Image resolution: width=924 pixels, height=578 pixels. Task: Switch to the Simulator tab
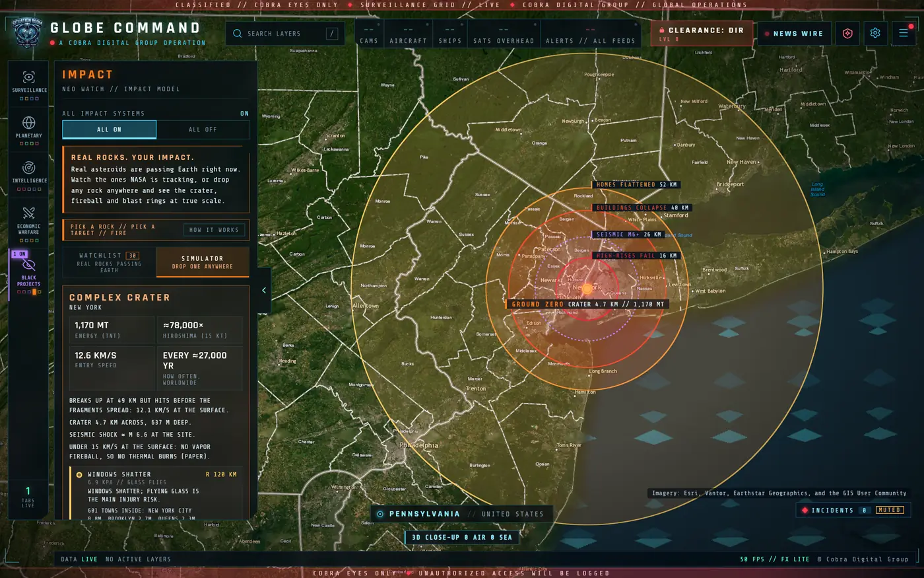[x=203, y=262]
